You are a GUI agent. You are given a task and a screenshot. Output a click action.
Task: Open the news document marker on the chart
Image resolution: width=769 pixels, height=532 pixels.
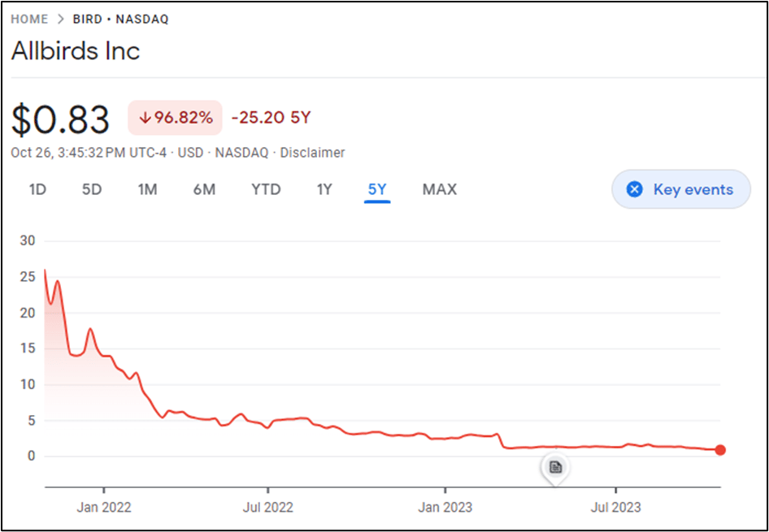(x=555, y=467)
